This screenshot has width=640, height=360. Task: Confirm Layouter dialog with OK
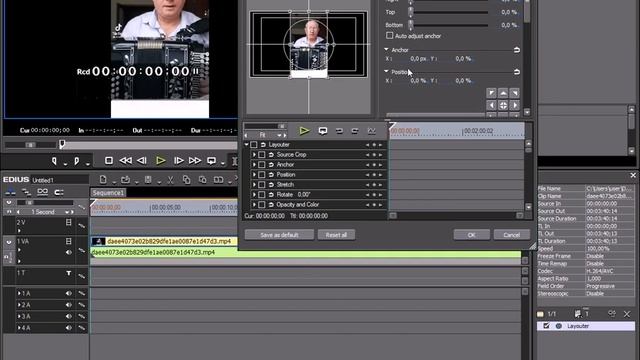[471, 235]
